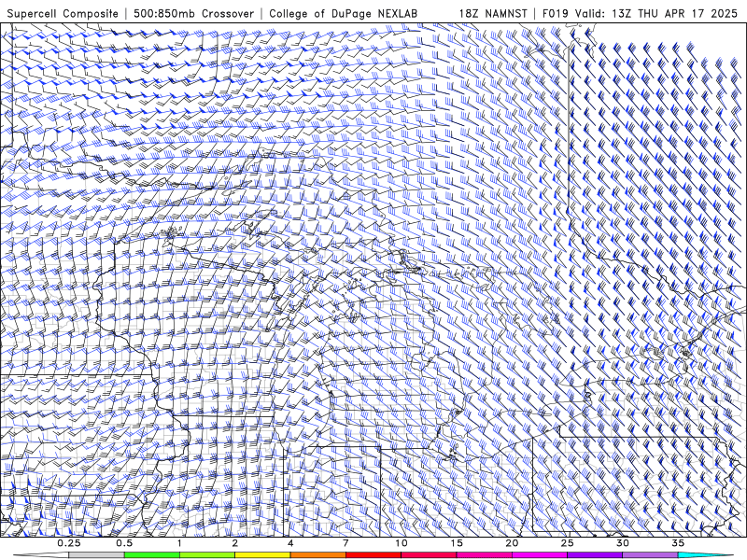The height and width of the screenshot is (560, 747).
Task: Click the 'F019 Valid: 13Z THU APR 17 2025' text
Action: point(640,13)
